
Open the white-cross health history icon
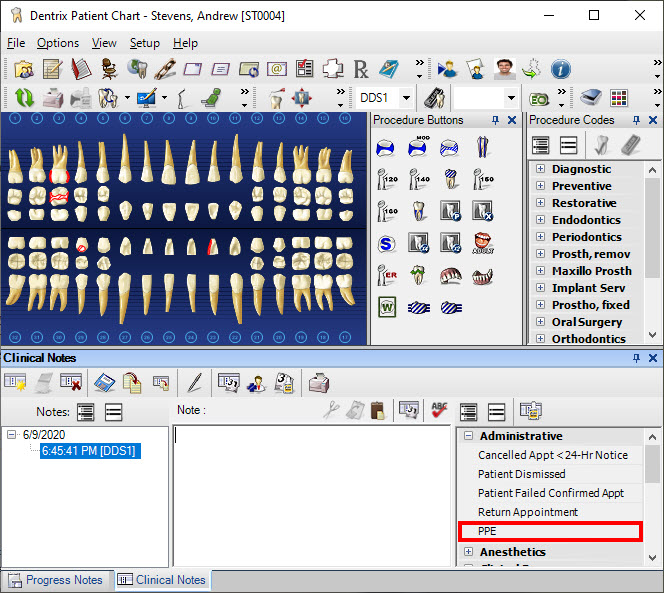[x=333, y=69]
